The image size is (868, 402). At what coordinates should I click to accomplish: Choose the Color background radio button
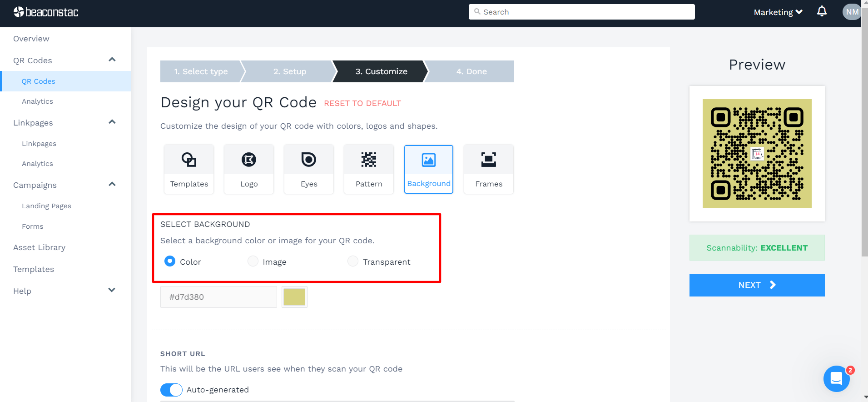[170, 261]
